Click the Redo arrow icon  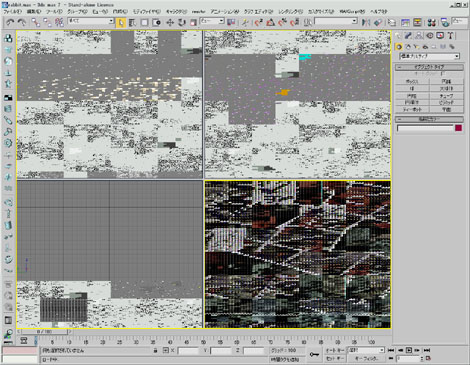coord(22,22)
